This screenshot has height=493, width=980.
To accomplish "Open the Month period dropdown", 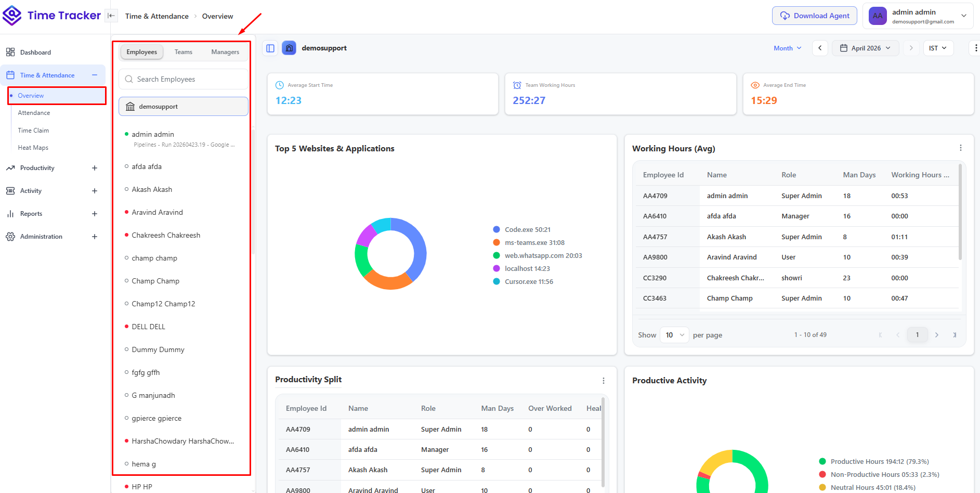I will 788,48.
